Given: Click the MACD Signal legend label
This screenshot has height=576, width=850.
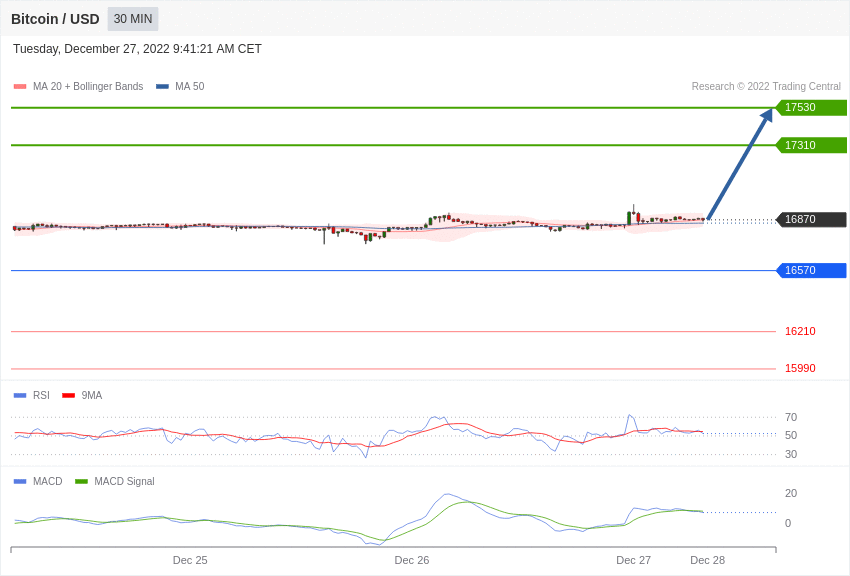Looking at the screenshot, I should pyautogui.click(x=124, y=481).
